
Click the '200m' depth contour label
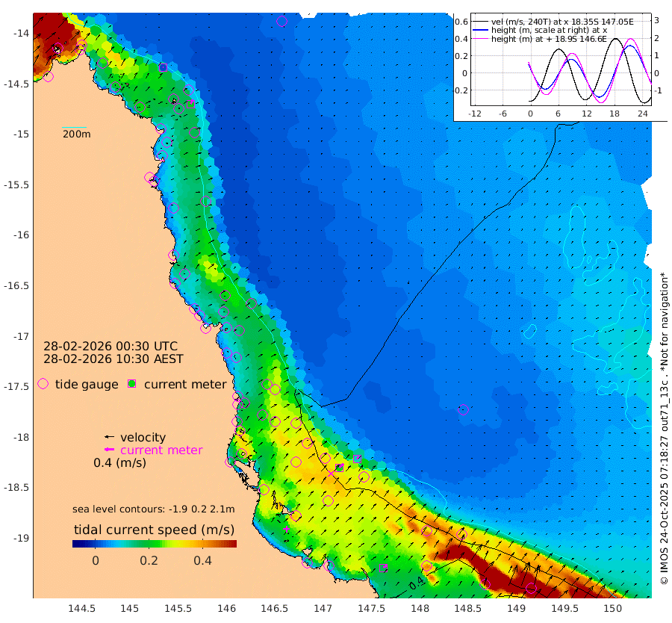[77, 134]
